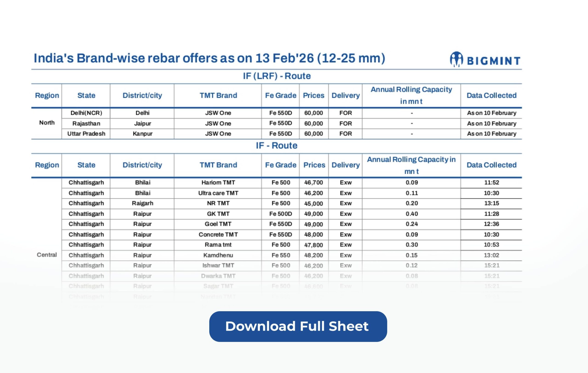This screenshot has height=373, width=588.
Task: Select the Central region cell
Action: coord(47,255)
